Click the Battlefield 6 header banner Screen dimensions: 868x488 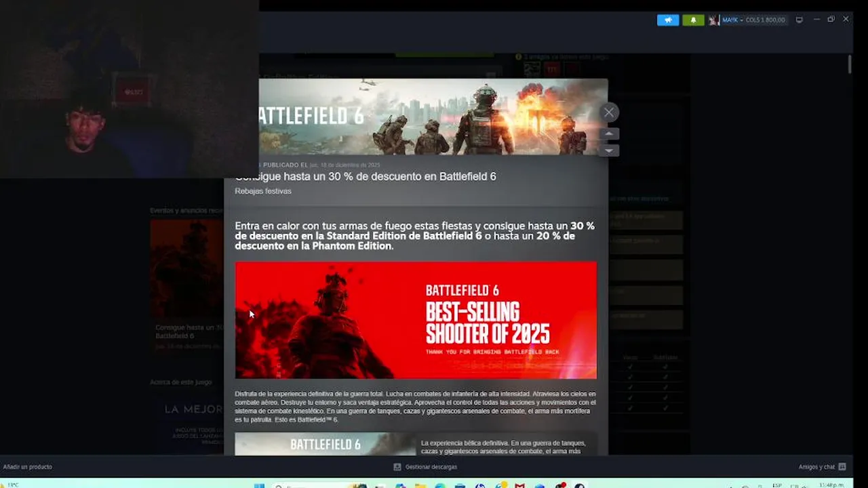tap(433, 117)
